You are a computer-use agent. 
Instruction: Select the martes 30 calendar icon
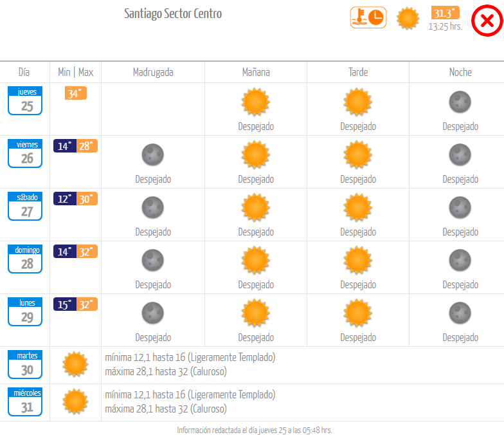25,364
